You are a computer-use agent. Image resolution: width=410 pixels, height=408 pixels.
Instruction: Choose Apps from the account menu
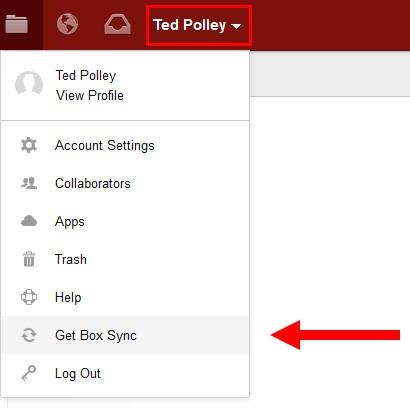coord(125,221)
